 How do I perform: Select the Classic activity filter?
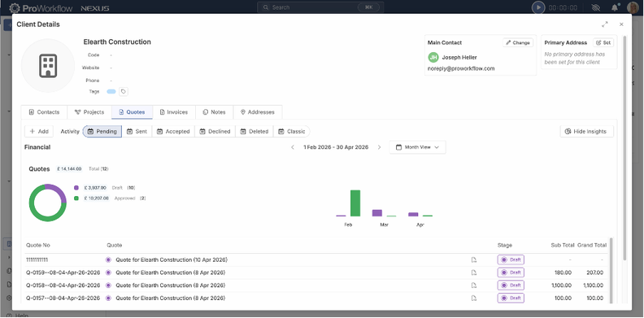pyautogui.click(x=292, y=132)
